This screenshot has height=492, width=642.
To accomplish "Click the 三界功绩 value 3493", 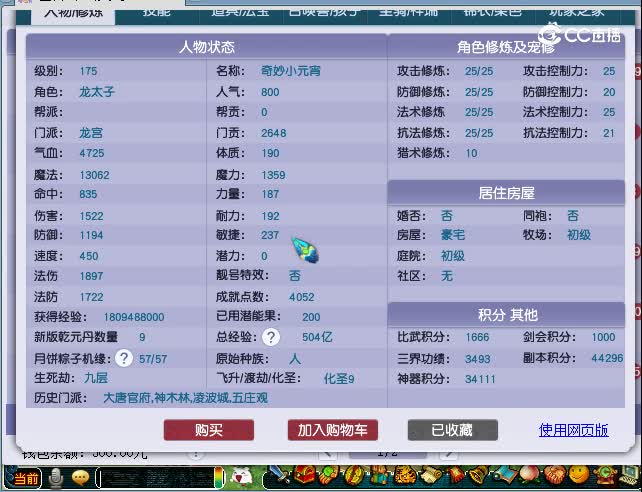I will click(478, 359).
